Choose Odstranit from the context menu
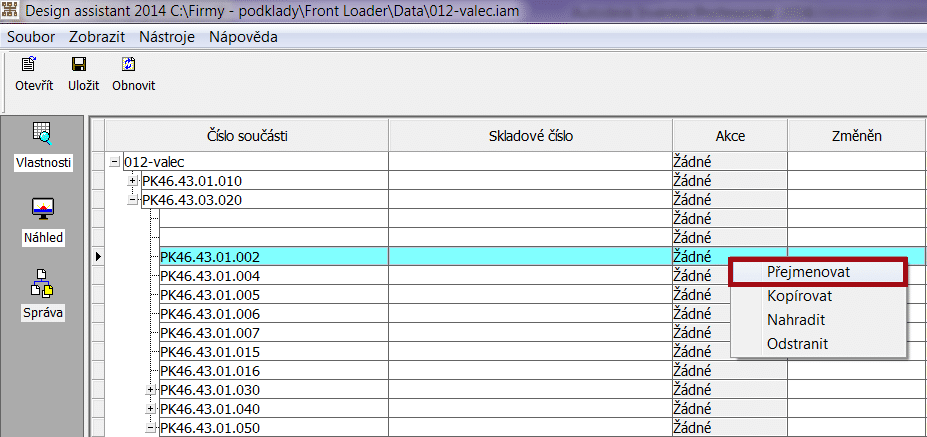The image size is (927, 437). coord(817,344)
